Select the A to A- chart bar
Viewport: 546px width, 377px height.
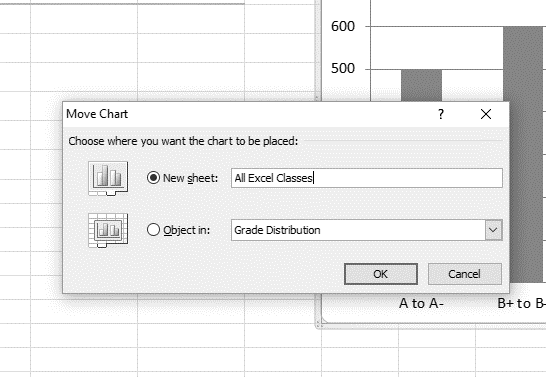421,85
